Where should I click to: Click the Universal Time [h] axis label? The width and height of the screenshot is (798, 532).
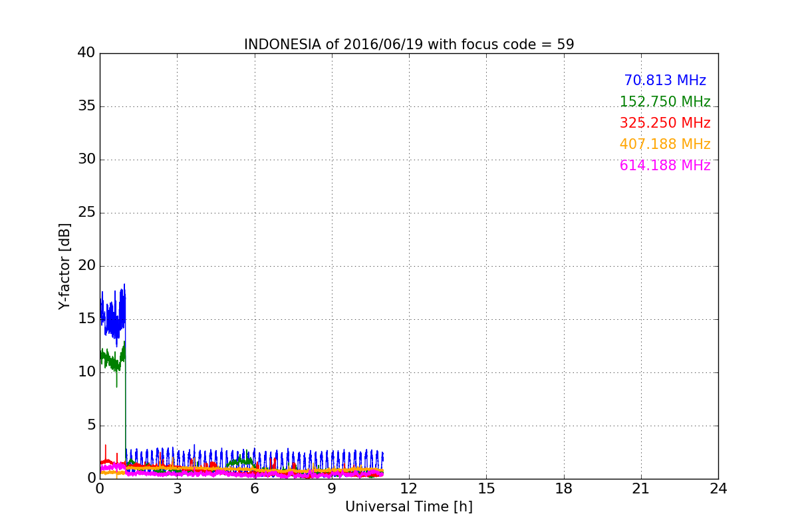pos(409,507)
